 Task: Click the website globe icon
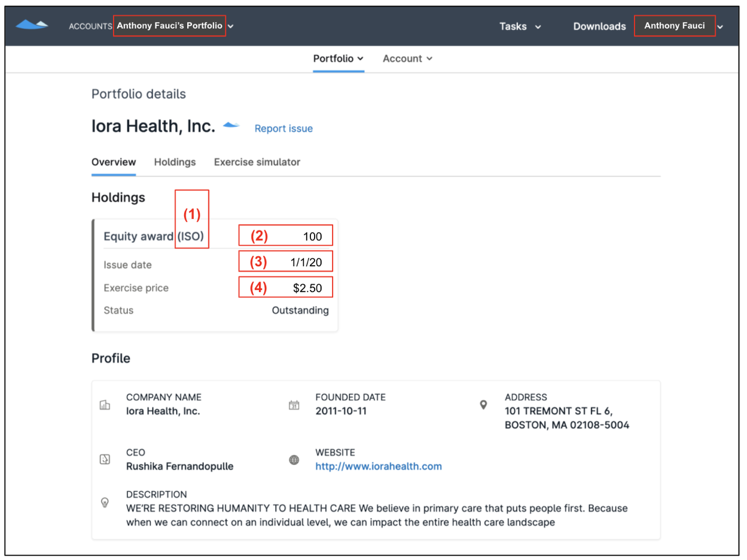(x=294, y=460)
